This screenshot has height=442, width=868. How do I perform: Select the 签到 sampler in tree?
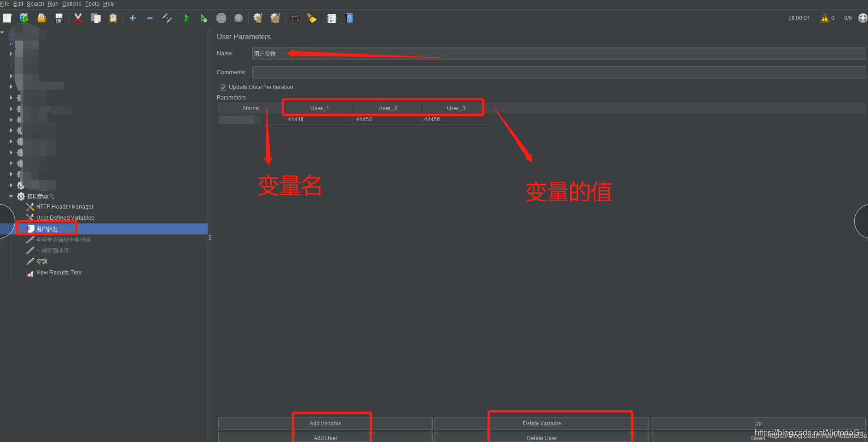point(41,261)
